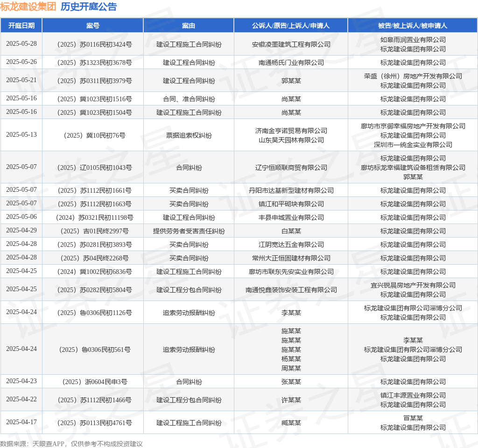Click case number (2025)苏0113民初4761号
Viewport: 478px width, 448px height.
pyautogui.click(x=94, y=423)
